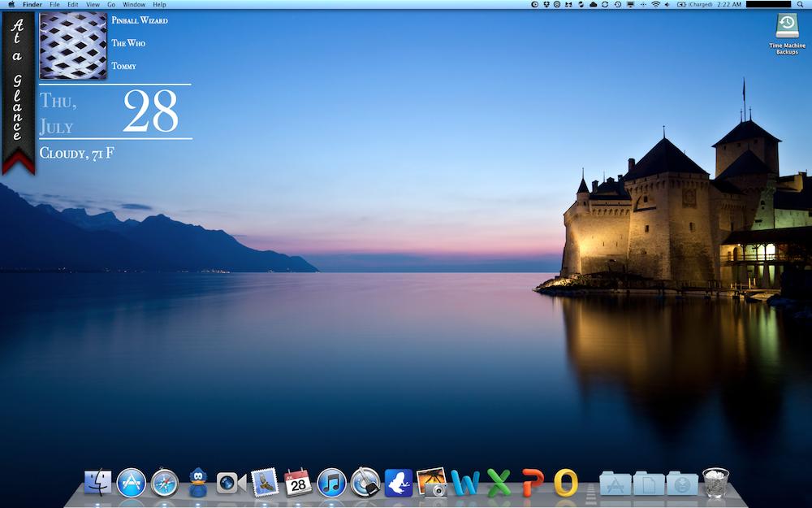Launch iTunes from the dock
The width and height of the screenshot is (812, 508).
pos(331,483)
